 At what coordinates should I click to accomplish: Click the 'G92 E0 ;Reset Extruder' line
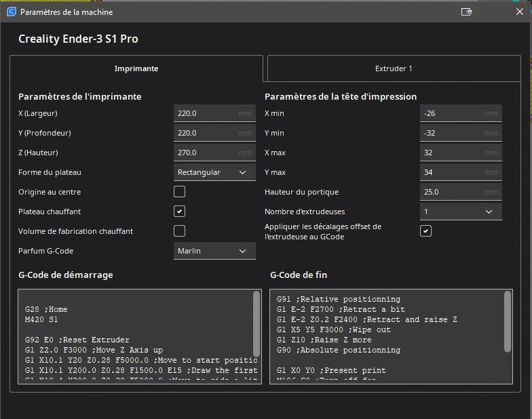[x=77, y=340]
